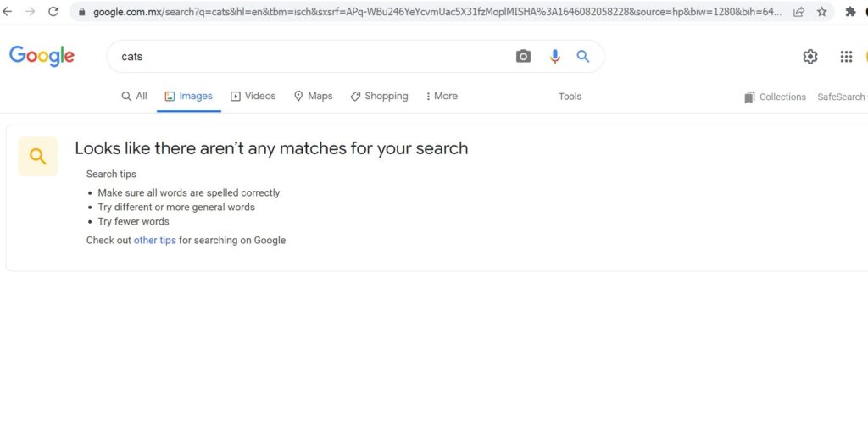Switch to the Videos tab
The width and height of the screenshot is (868, 422).
tap(253, 97)
